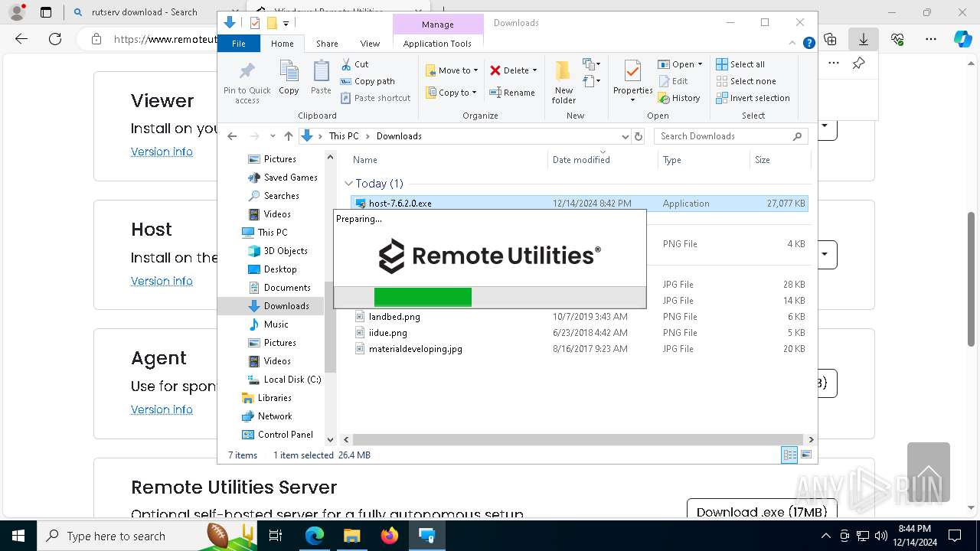Reload the page in Edge
The width and height of the screenshot is (980, 551).
tap(55, 39)
